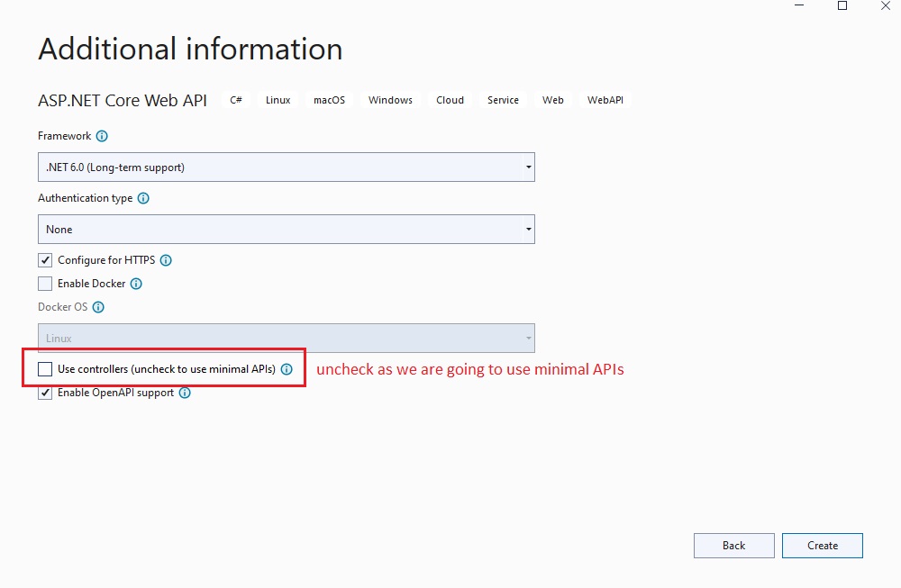Viewport: 901px width, 588px height.
Task: Click the Create button
Action: click(x=823, y=546)
